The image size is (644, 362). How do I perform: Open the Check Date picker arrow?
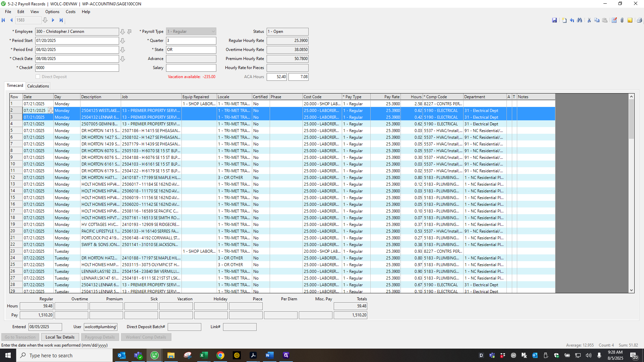(x=123, y=59)
